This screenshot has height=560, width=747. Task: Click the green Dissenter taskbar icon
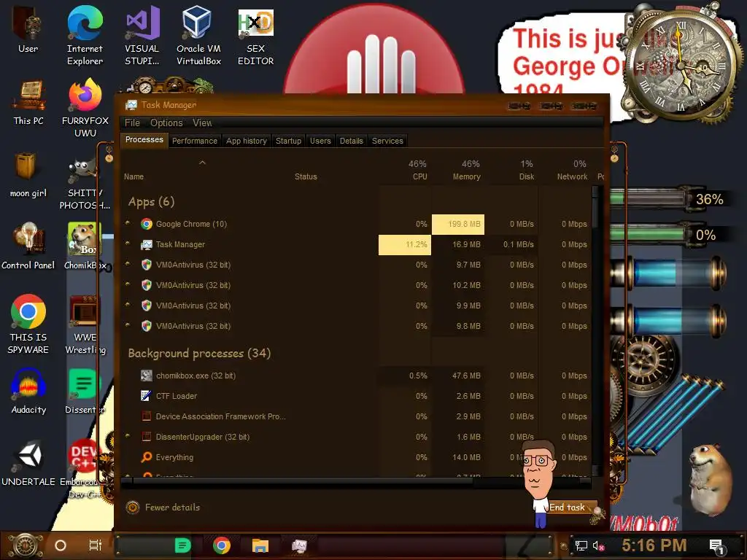coord(182,545)
